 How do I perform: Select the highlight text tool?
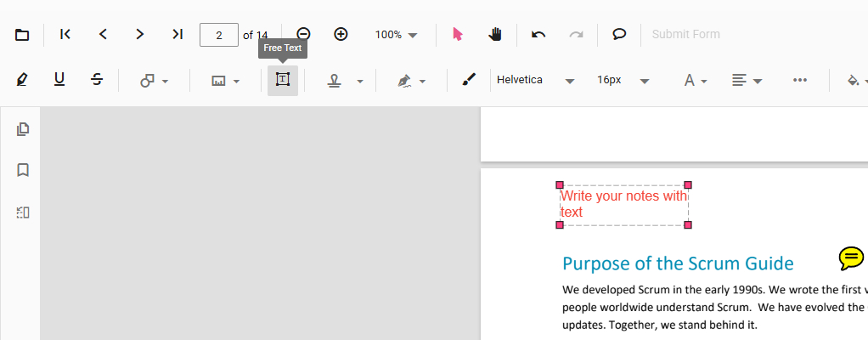coord(22,80)
